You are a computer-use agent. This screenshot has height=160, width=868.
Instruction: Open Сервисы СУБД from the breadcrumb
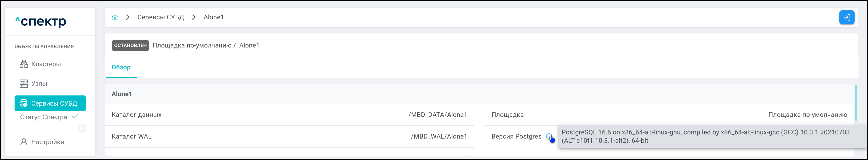pos(160,18)
